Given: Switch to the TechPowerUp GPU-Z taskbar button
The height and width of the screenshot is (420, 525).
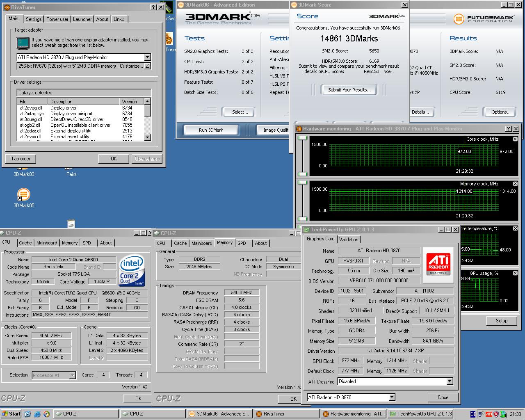Looking at the screenshot, I should [421, 414].
